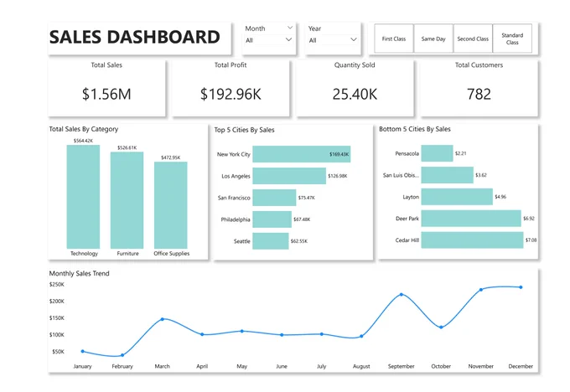Select the Layton bottom-cities bar

458,197
